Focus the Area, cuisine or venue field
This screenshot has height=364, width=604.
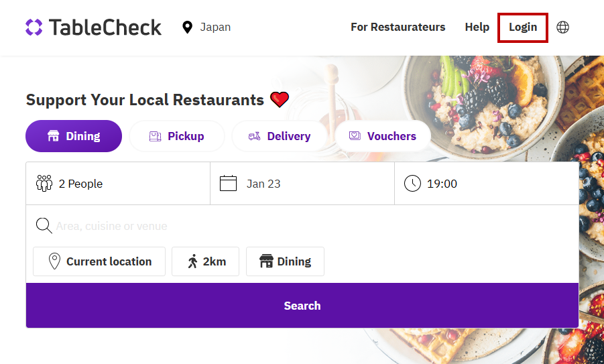[308, 226]
